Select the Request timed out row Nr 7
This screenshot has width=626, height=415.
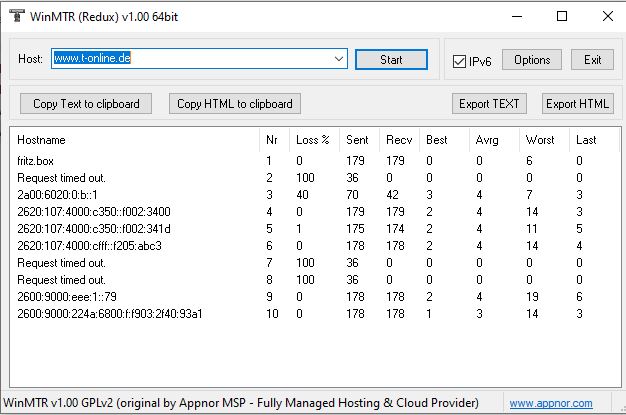[315, 263]
